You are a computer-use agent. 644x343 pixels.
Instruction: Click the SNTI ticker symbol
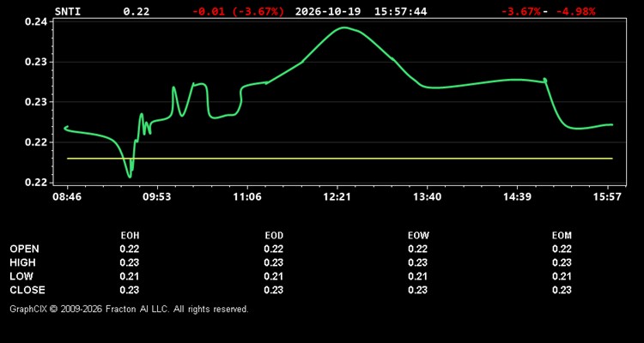click(x=68, y=11)
